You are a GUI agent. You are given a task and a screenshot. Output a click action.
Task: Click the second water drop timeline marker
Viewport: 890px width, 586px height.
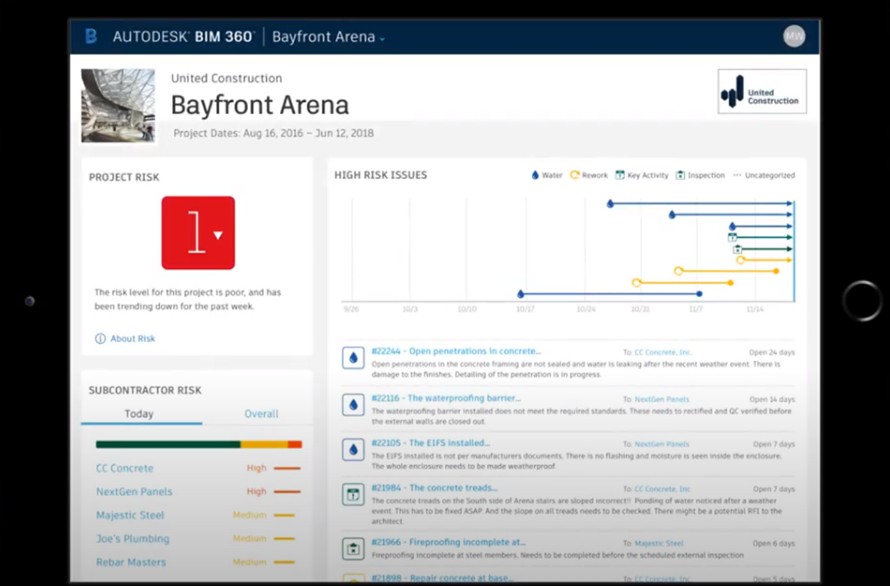[672, 215]
